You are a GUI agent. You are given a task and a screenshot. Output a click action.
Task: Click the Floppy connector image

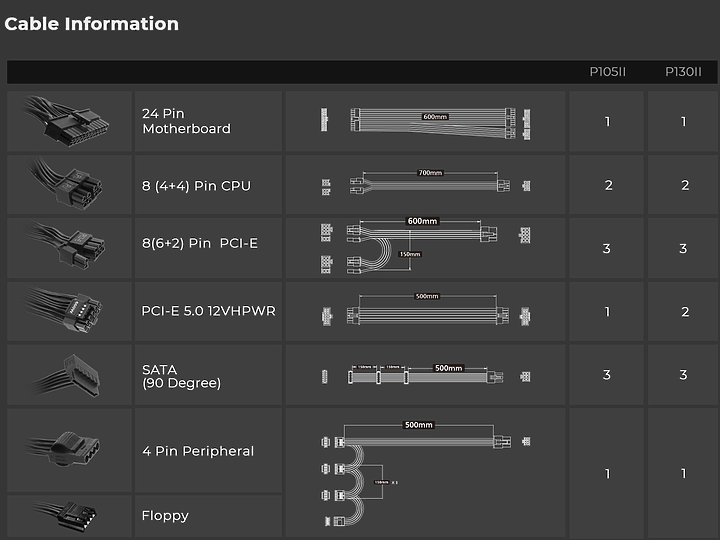[x=66, y=515]
